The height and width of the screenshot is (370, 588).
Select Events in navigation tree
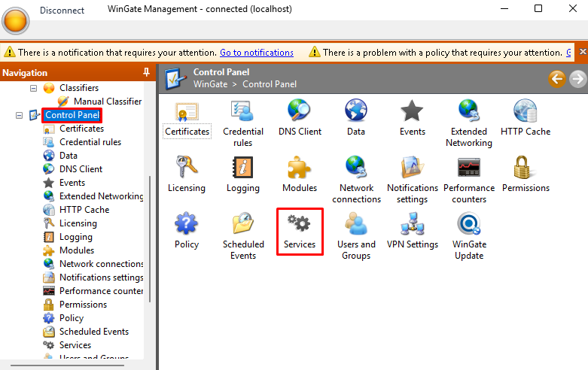(x=72, y=183)
